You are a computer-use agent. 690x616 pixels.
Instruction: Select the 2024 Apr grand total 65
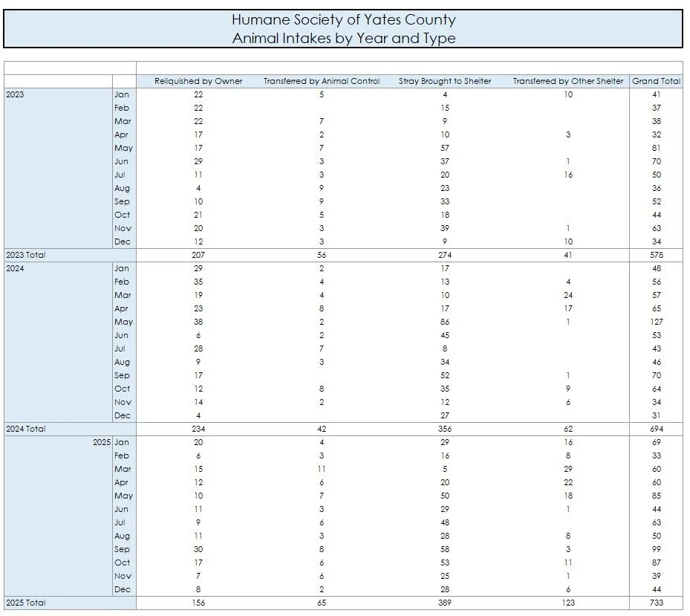pos(656,308)
